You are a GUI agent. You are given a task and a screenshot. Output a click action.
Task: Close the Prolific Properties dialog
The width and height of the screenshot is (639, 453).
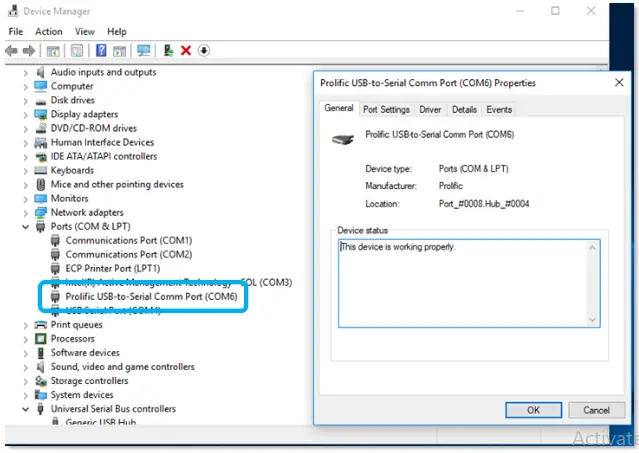[x=619, y=83]
